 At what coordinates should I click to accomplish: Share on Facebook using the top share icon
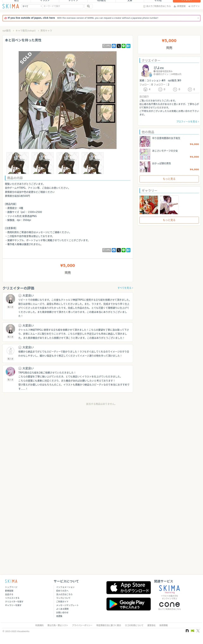(114, 46)
